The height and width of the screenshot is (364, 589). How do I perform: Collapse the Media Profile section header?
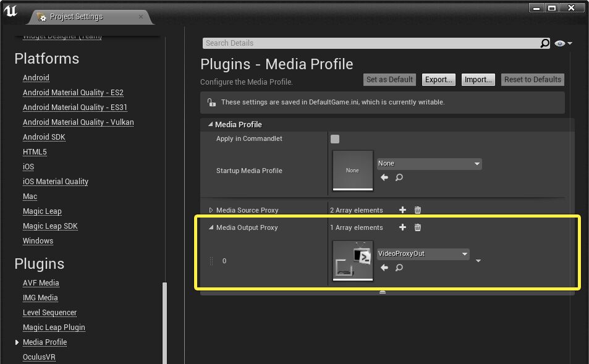211,124
